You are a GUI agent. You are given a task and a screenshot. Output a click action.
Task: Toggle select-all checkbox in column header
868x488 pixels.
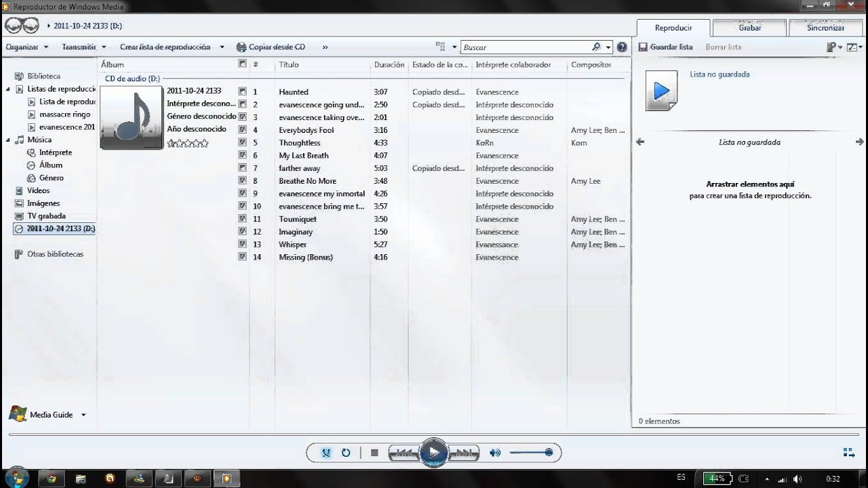243,64
